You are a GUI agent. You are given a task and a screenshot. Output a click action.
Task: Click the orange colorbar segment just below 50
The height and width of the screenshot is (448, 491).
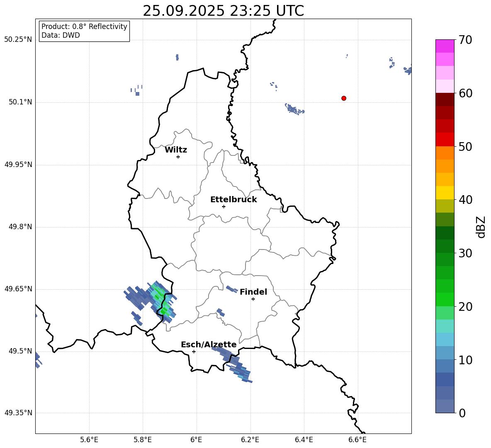(x=445, y=153)
